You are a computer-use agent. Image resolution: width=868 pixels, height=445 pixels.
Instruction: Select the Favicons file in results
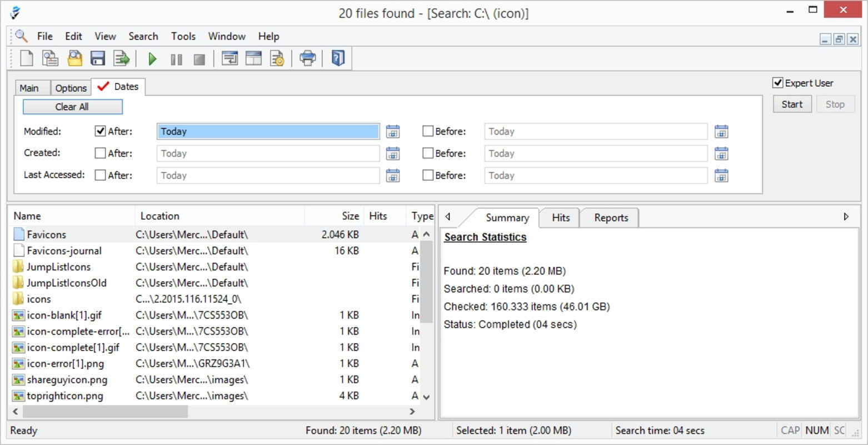pyautogui.click(x=47, y=234)
